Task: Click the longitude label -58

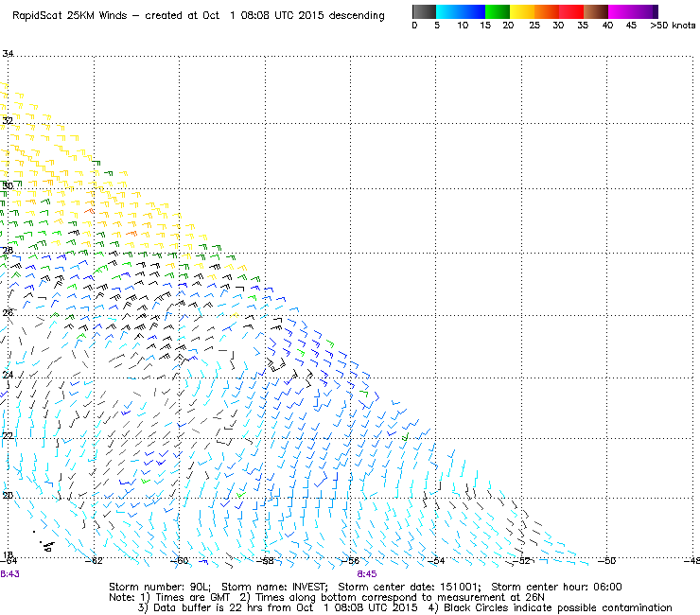Action: point(265,561)
